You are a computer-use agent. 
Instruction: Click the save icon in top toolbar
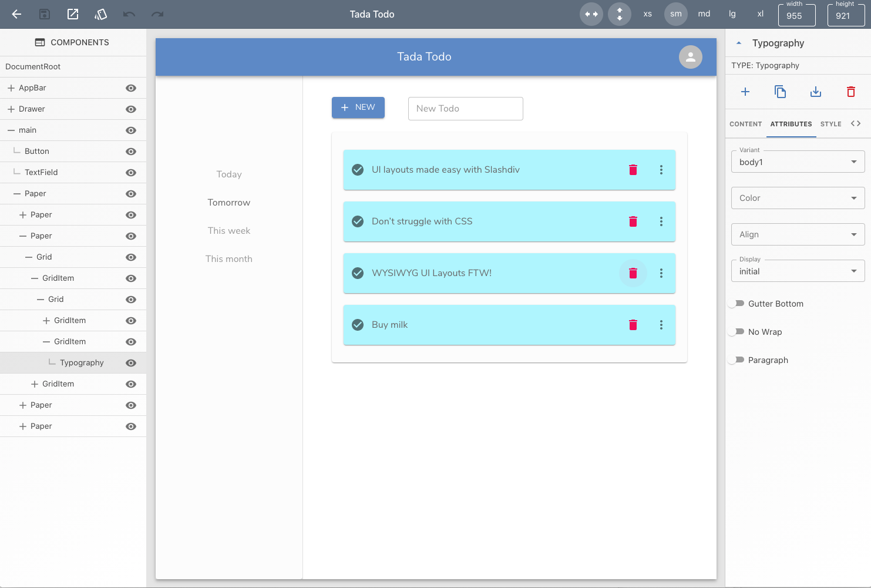(x=45, y=14)
